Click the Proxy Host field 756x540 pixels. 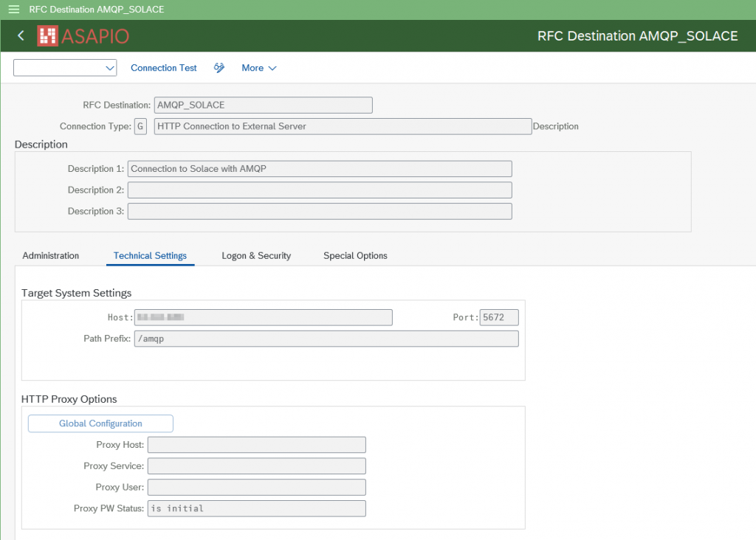click(x=256, y=445)
